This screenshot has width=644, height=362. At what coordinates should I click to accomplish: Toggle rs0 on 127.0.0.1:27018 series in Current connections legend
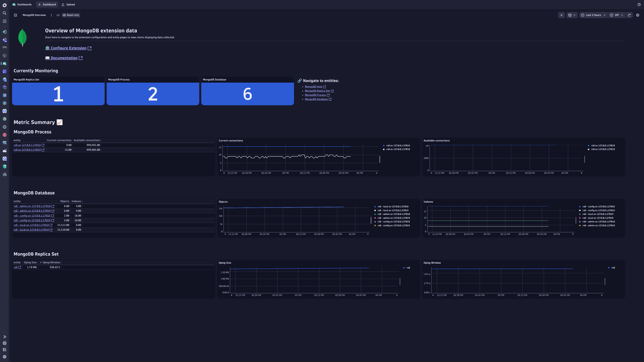click(396, 149)
